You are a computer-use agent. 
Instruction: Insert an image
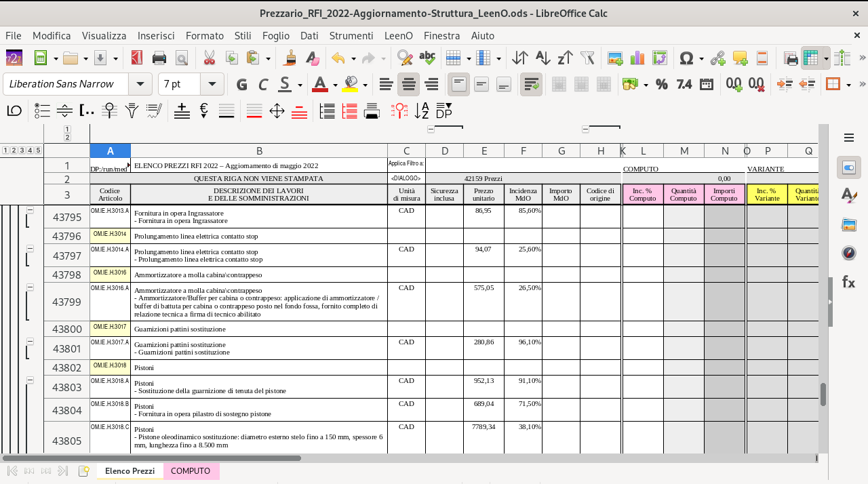(615, 58)
